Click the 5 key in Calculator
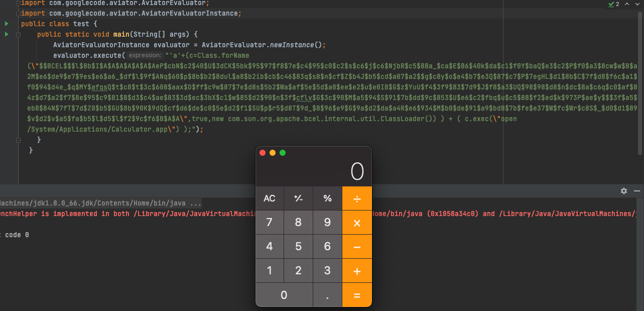The height and width of the screenshot is (311, 644). [298, 247]
